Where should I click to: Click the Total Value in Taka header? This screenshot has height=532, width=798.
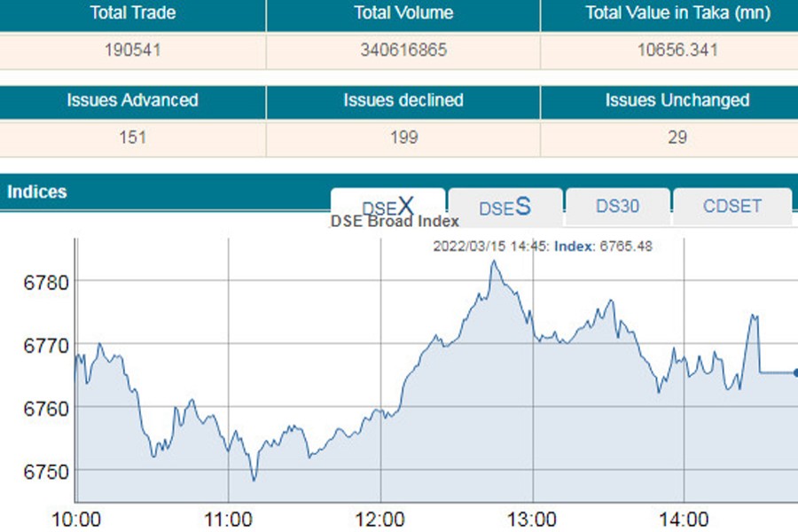[x=677, y=13]
